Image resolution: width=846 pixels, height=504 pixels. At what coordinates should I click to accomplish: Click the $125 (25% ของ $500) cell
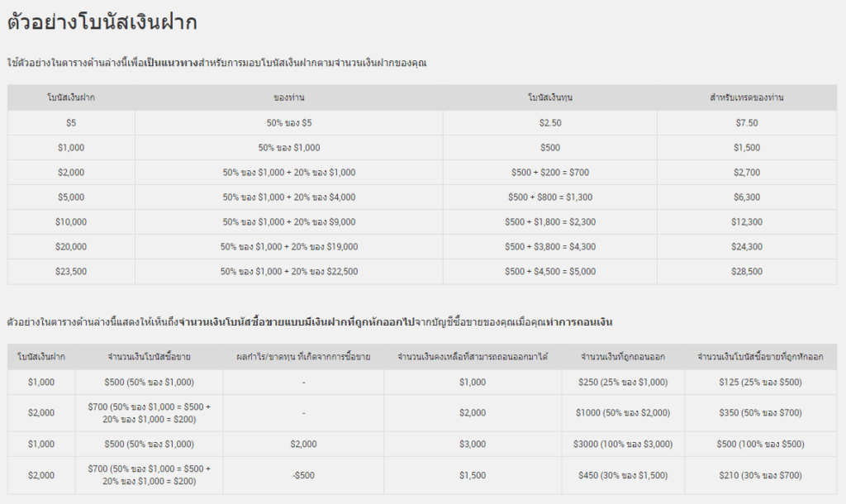760,383
